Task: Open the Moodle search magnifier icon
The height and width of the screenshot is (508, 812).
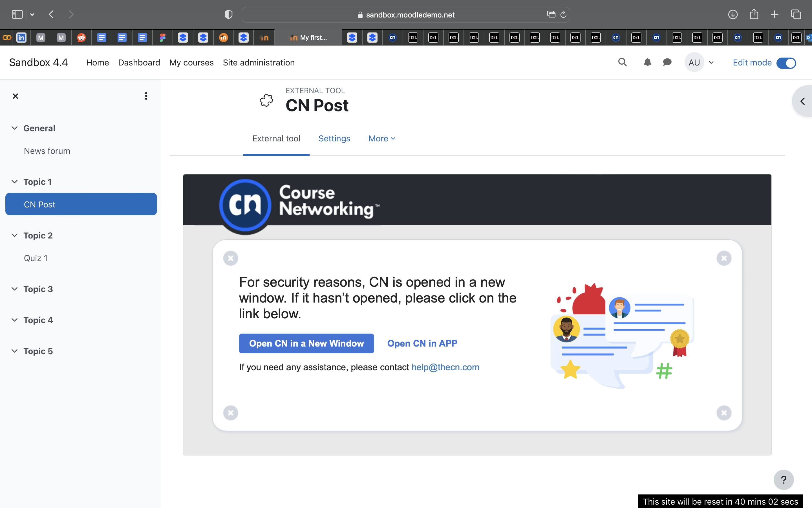Action: coord(623,62)
